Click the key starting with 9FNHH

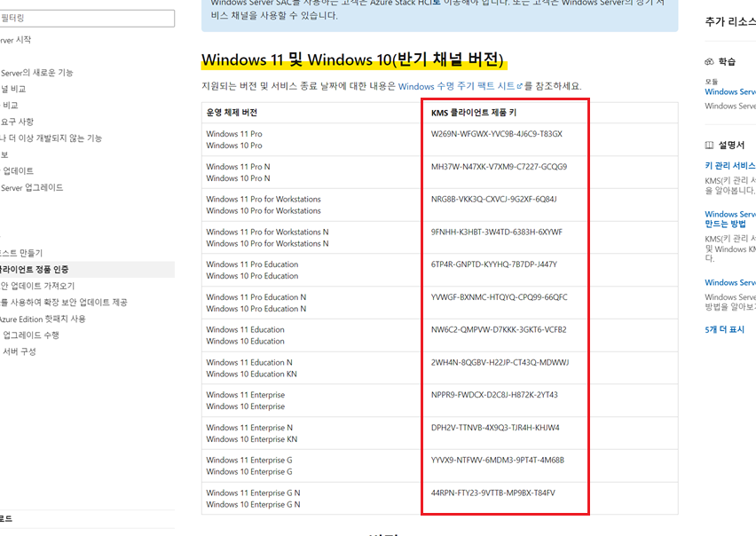pos(497,232)
